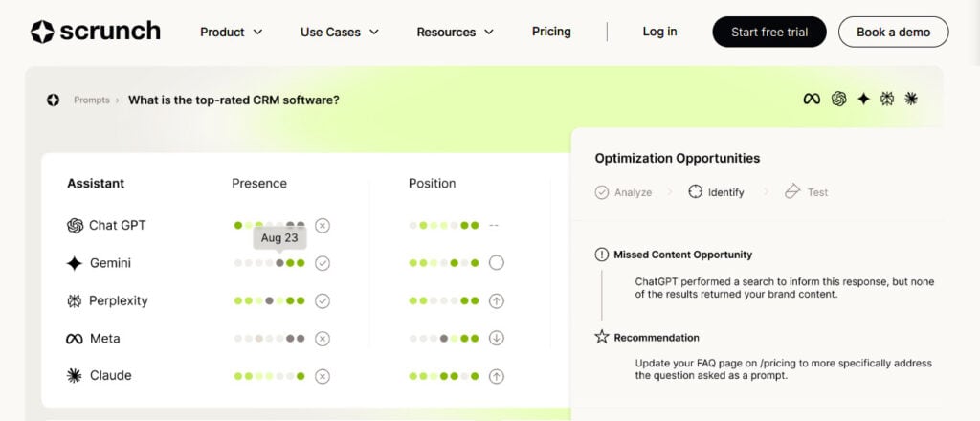Click the ChatGPT logo in the prompt header
This screenshot has height=421, width=980.
838,99
